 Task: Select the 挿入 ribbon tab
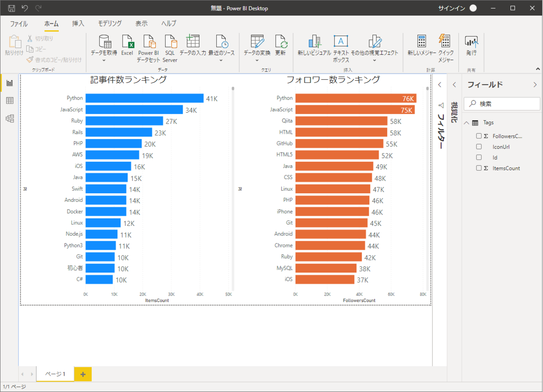click(78, 24)
